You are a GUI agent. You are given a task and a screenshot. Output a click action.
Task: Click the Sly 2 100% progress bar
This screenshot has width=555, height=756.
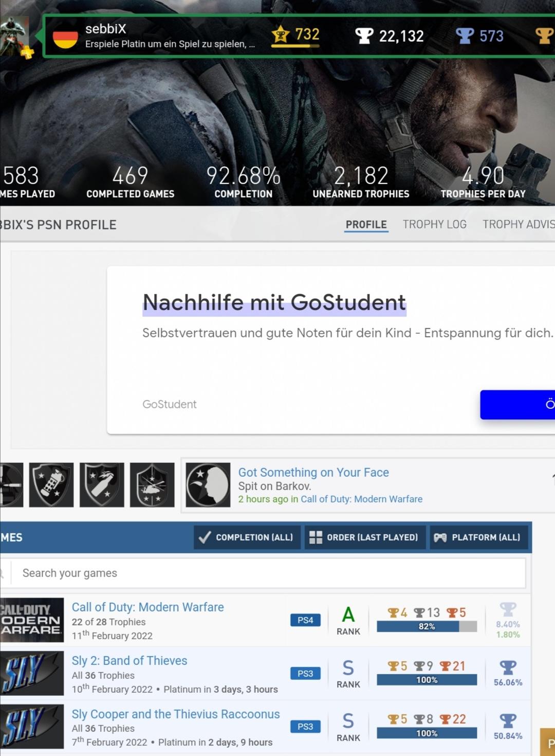(x=427, y=680)
